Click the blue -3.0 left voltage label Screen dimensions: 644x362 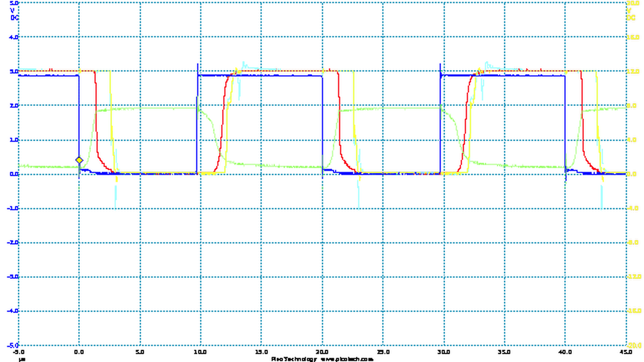click(13, 277)
